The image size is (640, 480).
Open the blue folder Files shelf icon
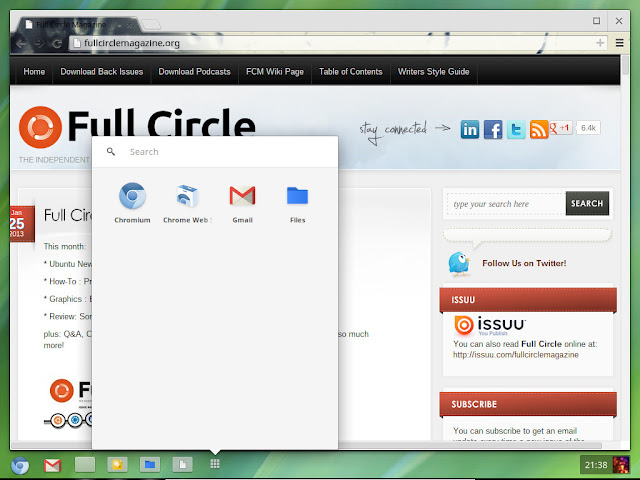tap(150, 464)
